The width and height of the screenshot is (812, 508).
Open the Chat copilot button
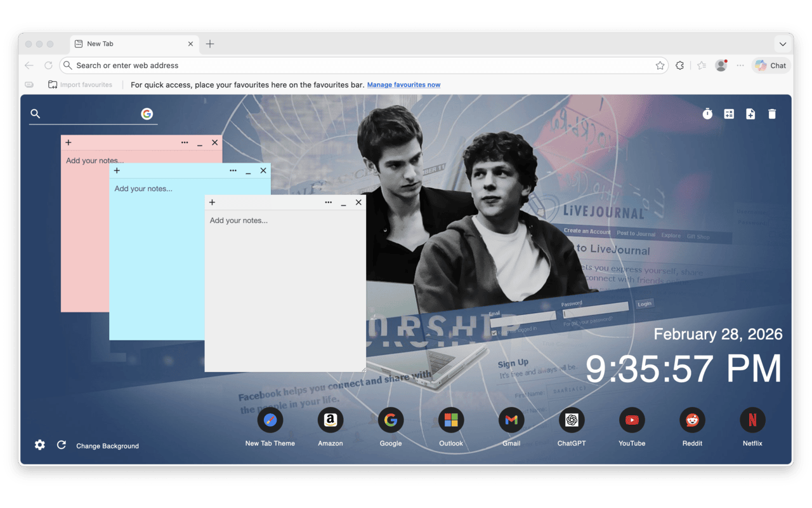[x=771, y=65]
